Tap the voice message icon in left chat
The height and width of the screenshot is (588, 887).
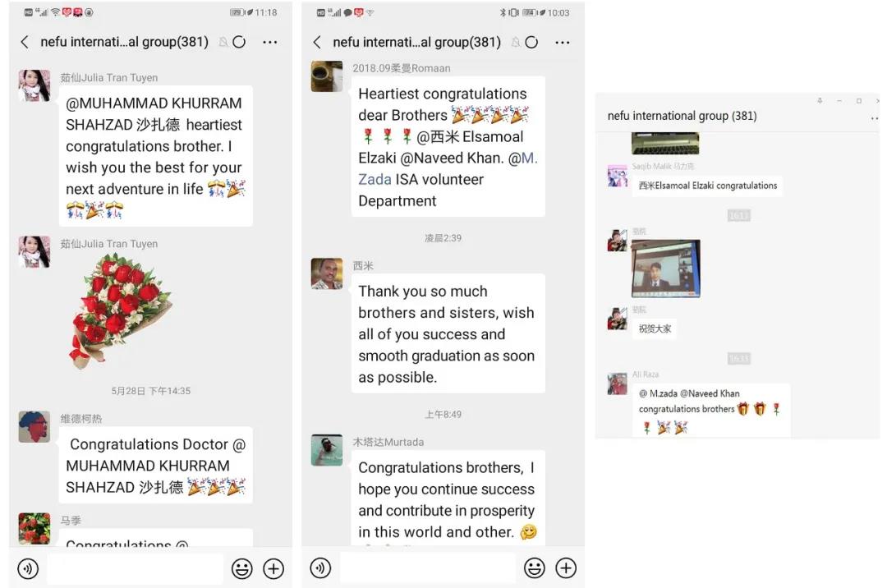pyautogui.click(x=28, y=568)
